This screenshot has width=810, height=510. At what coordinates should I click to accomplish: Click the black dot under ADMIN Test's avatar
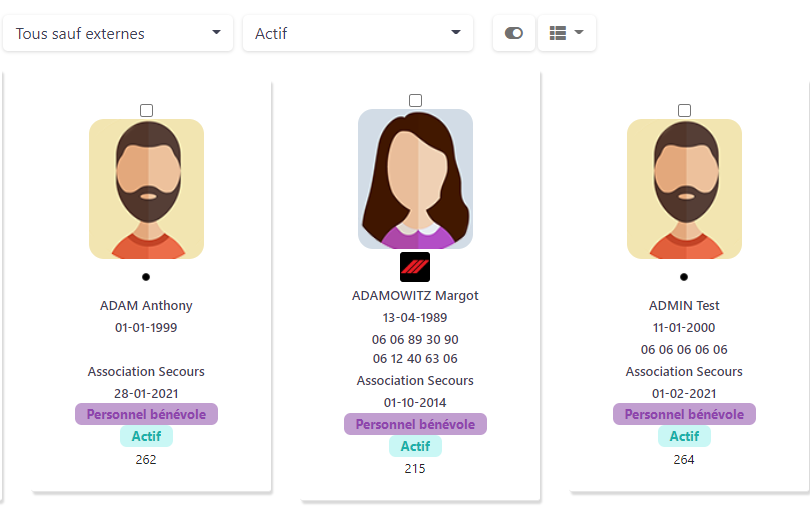[x=684, y=277]
